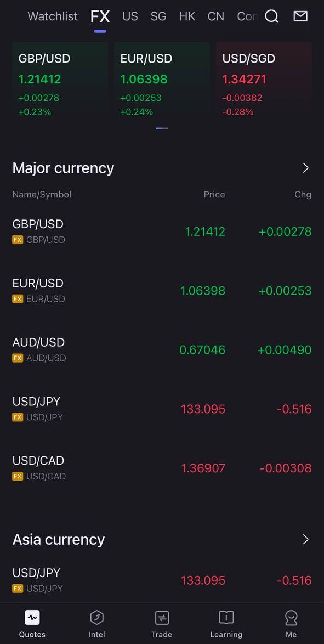324x644 pixels.
Task: Switch to the Watchlist tab
Action: pos(52,16)
